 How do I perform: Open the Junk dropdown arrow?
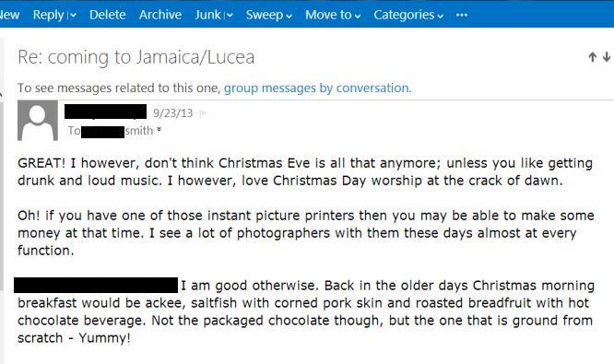click(x=230, y=16)
